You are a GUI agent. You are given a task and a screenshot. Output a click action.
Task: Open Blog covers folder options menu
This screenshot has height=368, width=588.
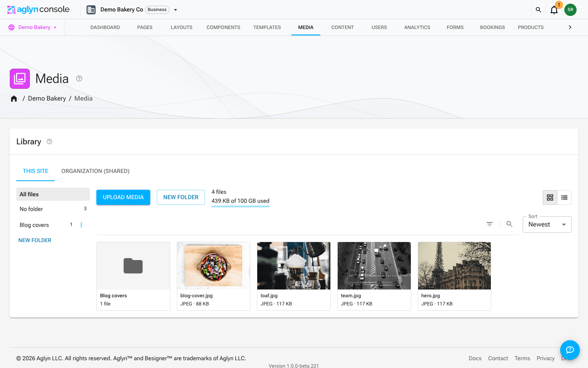point(81,225)
